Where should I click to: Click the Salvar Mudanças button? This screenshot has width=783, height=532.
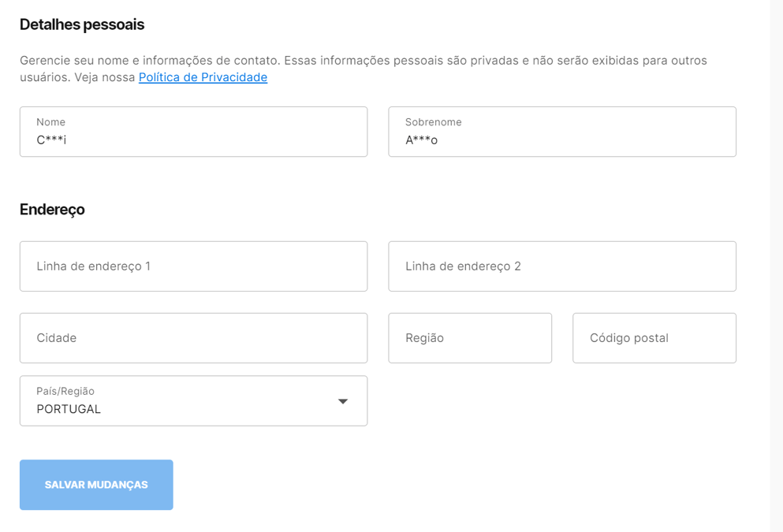click(96, 485)
